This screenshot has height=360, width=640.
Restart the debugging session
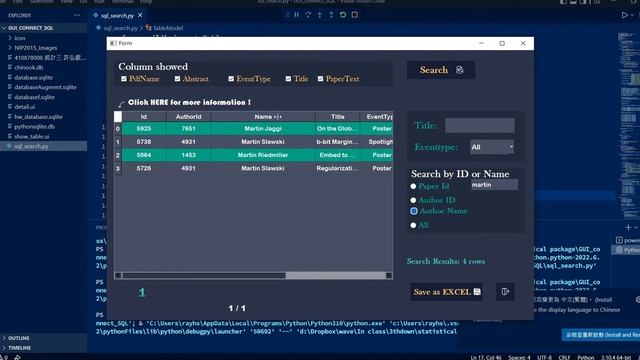click(343, 15)
